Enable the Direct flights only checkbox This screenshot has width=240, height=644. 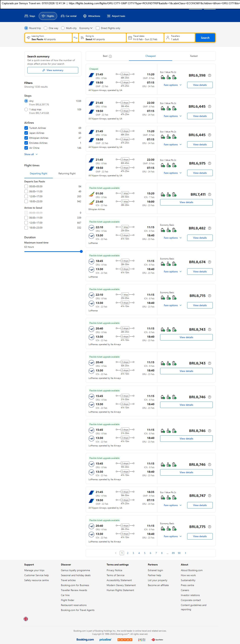[98, 28]
